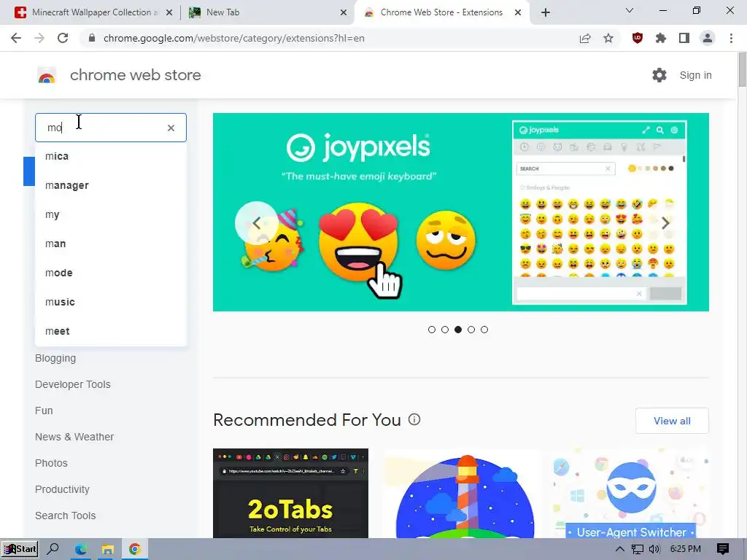Open News & Weather category
The width and height of the screenshot is (747, 560).
pos(74,437)
